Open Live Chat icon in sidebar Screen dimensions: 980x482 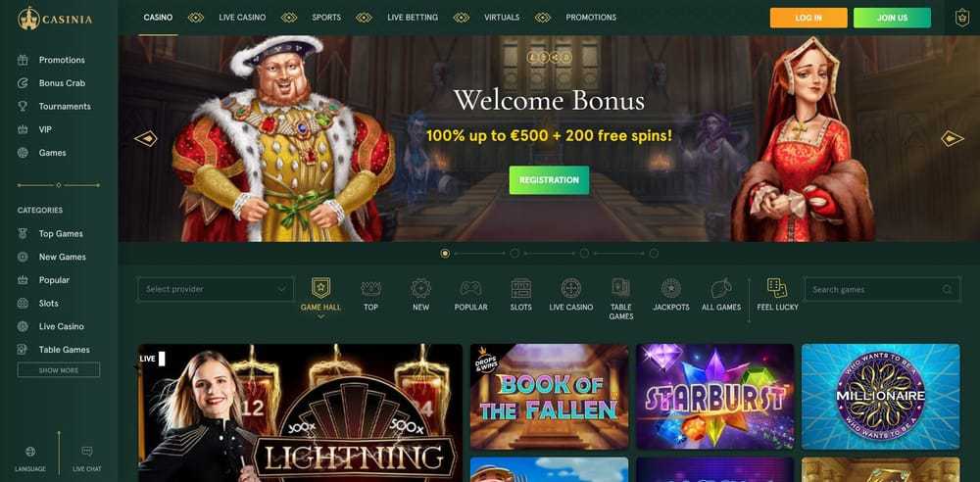(x=87, y=452)
